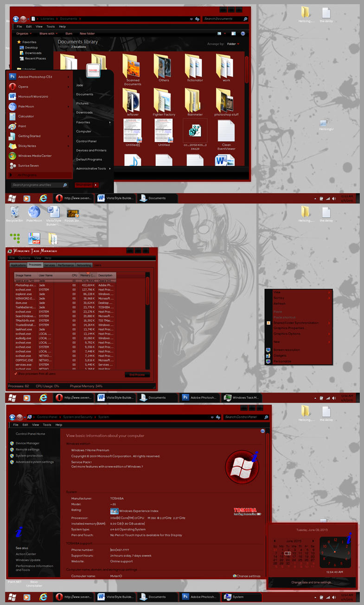Open the shut down options arrow
The width and height of the screenshot is (364, 605).
coord(96,185)
